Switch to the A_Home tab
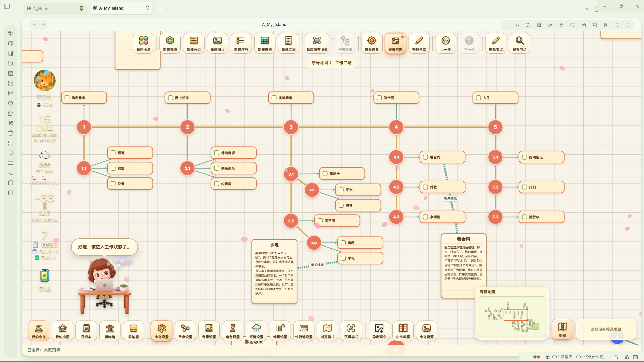 click(x=55, y=9)
